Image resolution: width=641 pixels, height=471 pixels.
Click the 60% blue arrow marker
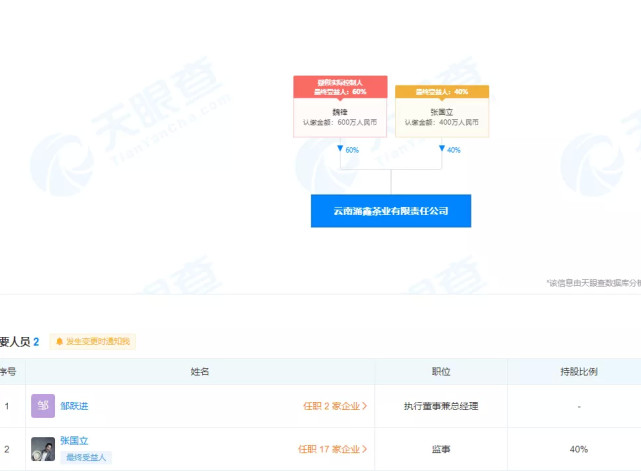[x=340, y=149]
